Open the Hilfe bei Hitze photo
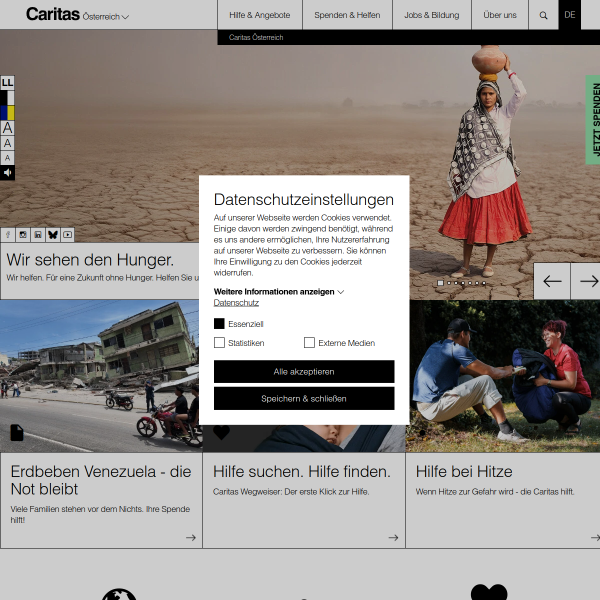 pyautogui.click(x=503, y=376)
